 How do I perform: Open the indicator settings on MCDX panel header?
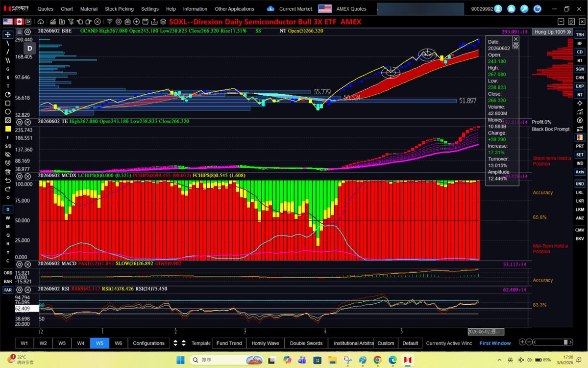tap(20, 175)
